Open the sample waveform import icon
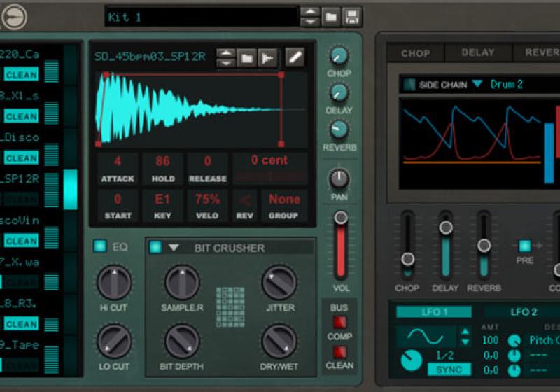 (267, 58)
